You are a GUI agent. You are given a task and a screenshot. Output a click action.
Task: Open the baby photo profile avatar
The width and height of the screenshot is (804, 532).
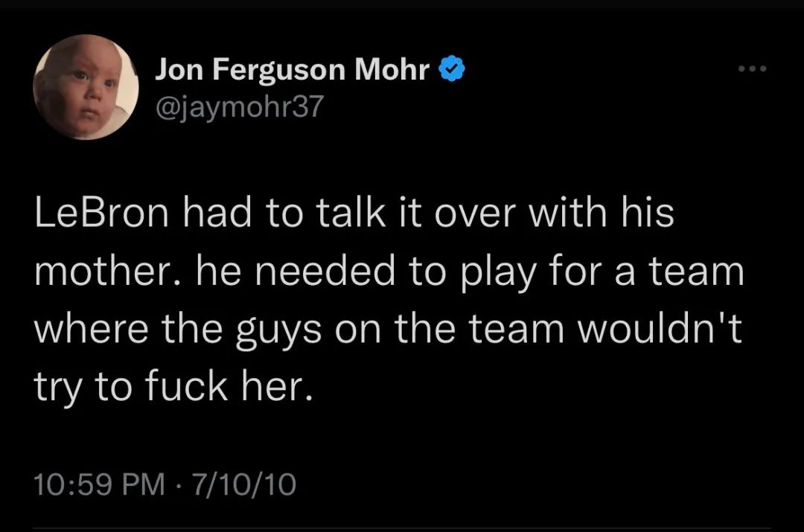click(x=86, y=88)
